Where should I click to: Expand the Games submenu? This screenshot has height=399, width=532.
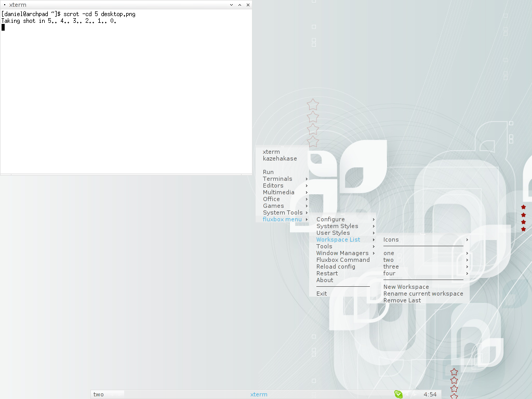282,206
